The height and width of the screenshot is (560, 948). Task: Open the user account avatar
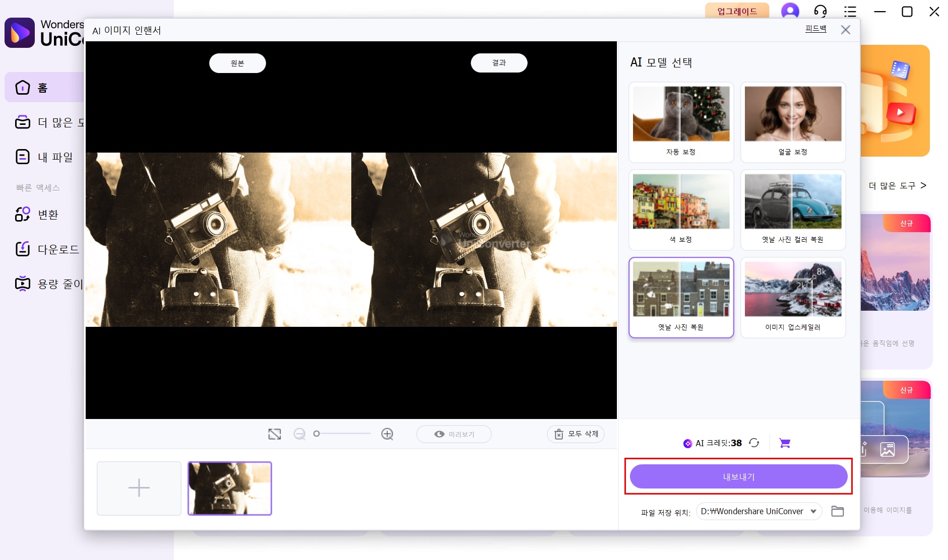coord(790,11)
